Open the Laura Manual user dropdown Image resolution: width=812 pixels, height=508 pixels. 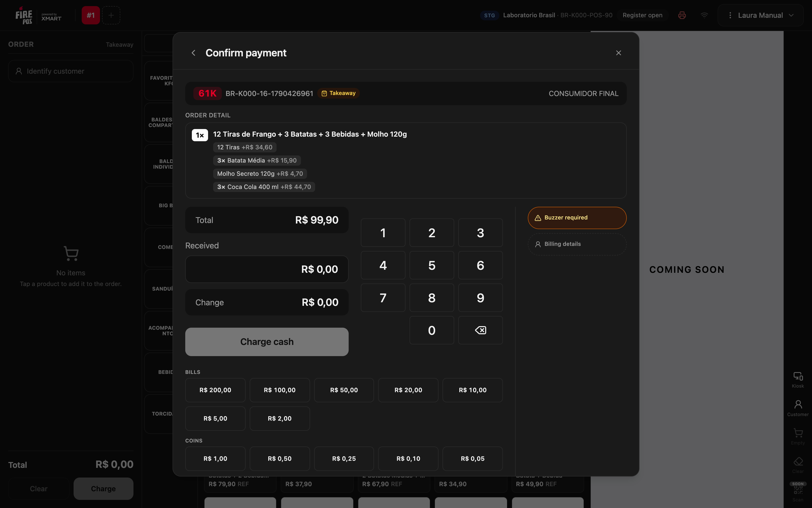760,15
